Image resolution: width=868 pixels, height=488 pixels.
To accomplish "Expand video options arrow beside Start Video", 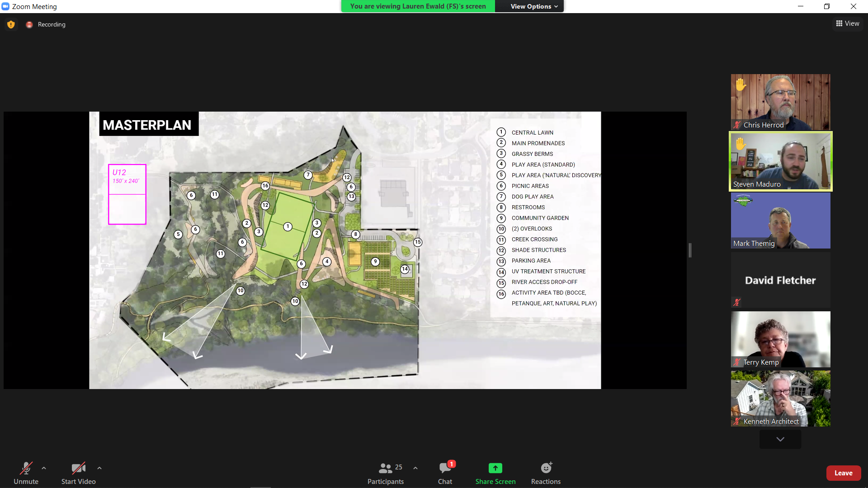I will [99, 468].
